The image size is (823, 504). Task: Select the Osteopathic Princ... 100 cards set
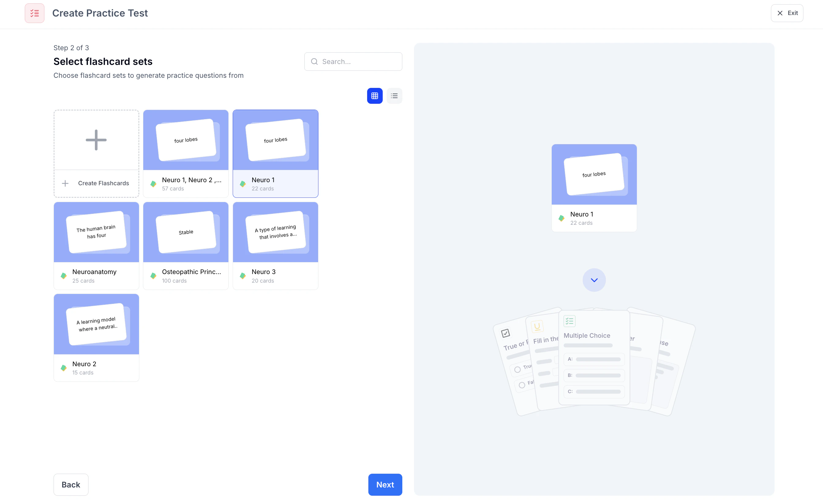point(186,246)
